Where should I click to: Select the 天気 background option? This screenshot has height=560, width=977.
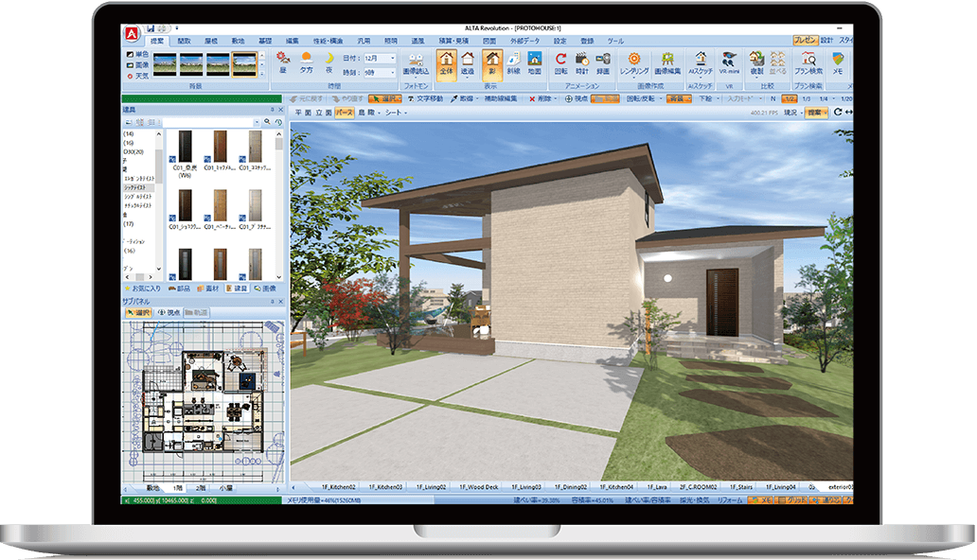click(137, 76)
